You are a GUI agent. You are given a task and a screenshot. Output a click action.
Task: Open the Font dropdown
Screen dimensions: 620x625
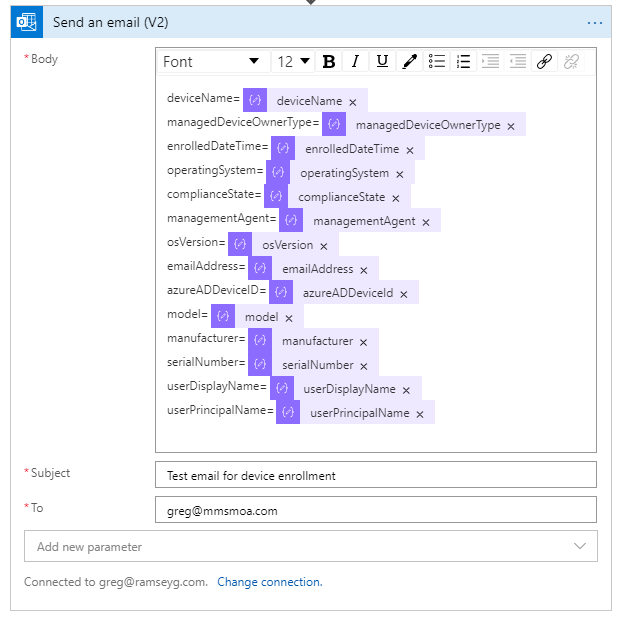211,62
